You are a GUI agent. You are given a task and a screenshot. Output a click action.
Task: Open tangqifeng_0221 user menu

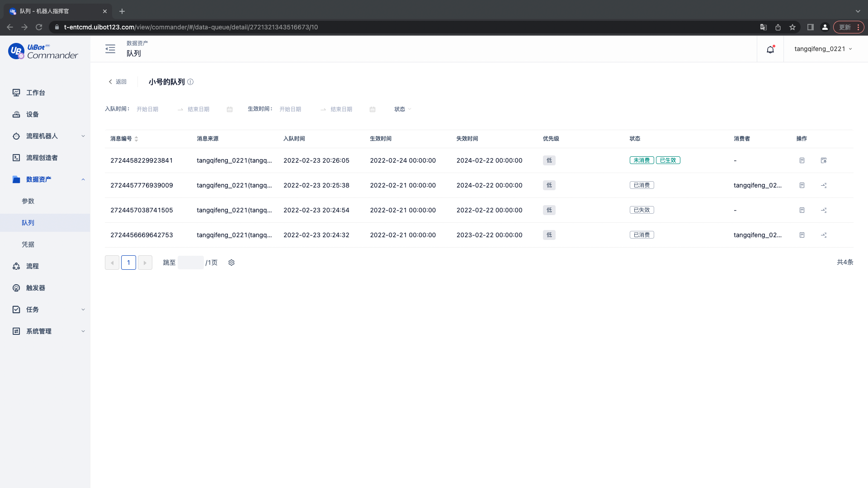tap(823, 49)
